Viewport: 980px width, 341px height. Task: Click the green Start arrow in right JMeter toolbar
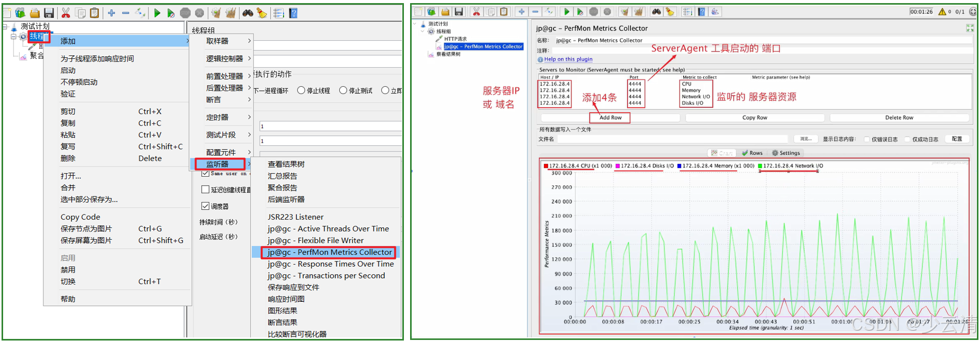[x=567, y=11]
